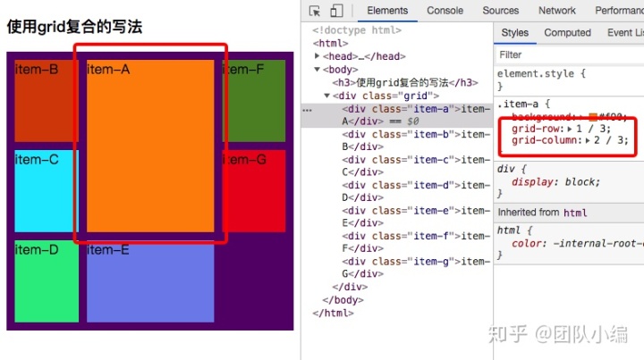This screenshot has width=644, height=360.
Task: Switch to the Console tab
Action: (445, 11)
